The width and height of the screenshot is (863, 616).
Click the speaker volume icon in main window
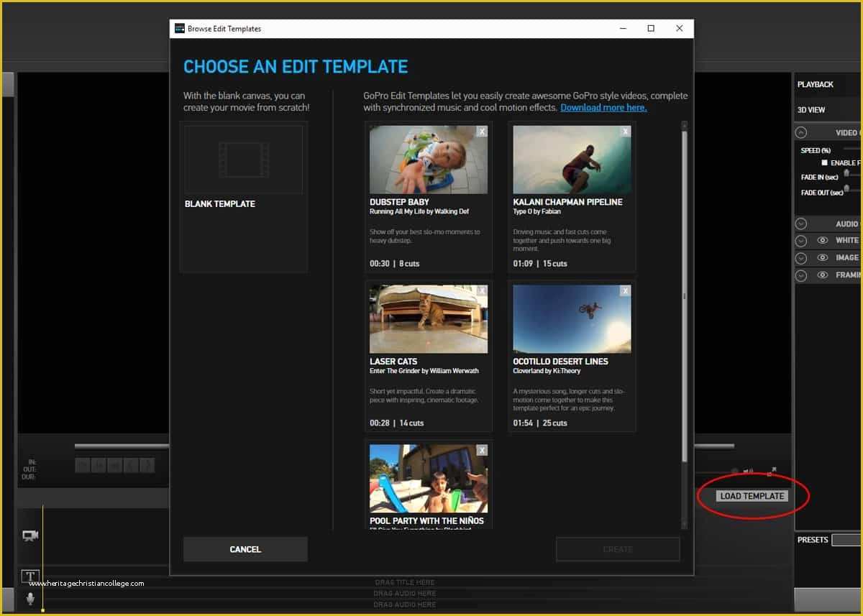point(749,472)
